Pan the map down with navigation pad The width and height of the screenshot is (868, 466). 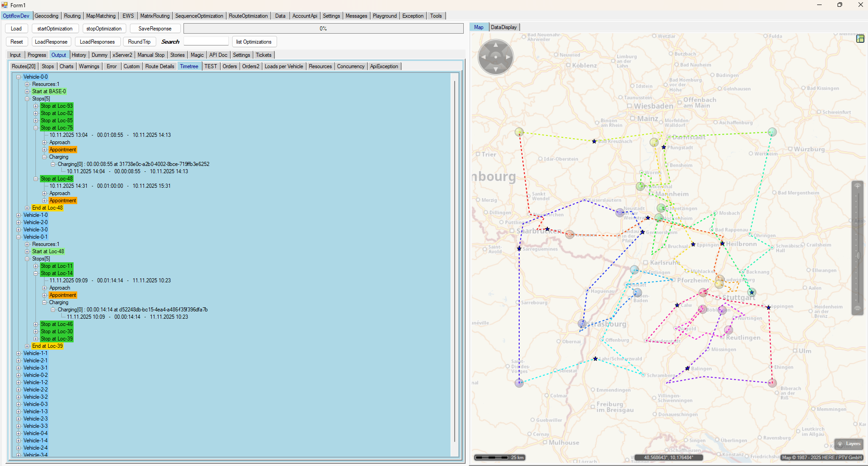496,69
